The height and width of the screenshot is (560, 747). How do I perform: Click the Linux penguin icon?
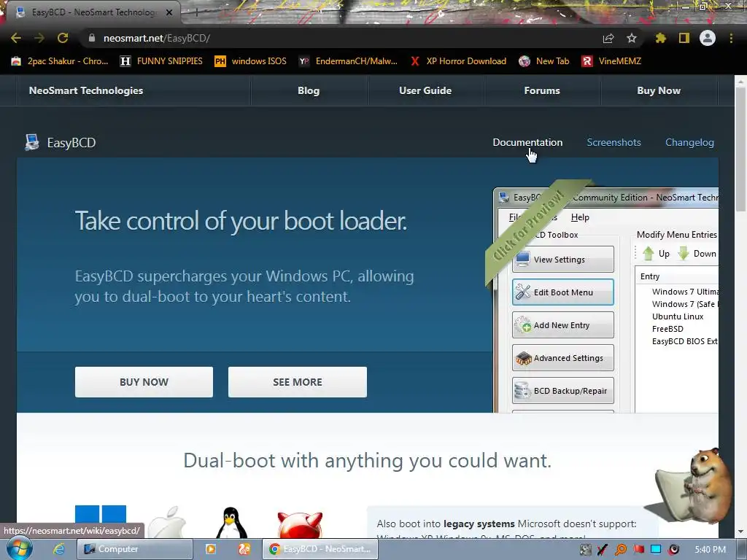pos(231,523)
